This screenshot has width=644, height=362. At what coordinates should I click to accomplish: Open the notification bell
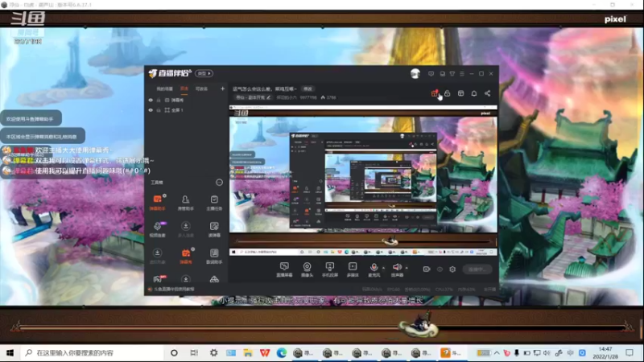(x=474, y=93)
